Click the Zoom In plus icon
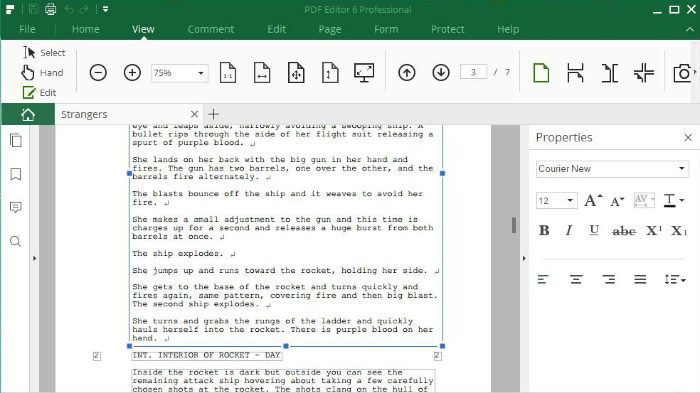 tap(132, 72)
